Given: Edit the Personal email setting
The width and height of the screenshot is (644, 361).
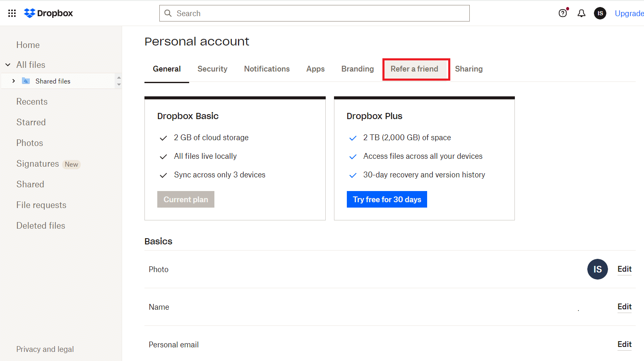Looking at the screenshot, I should tap(625, 344).
